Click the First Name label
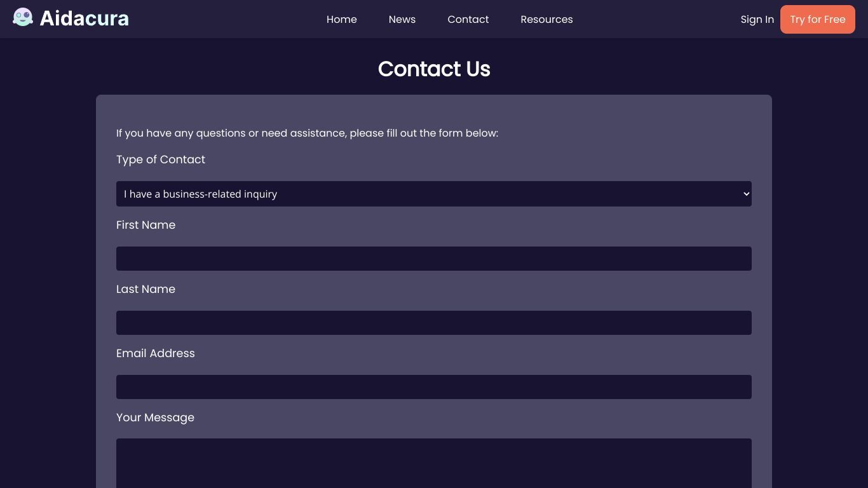The image size is (868, 488). [x=146, y=225]
